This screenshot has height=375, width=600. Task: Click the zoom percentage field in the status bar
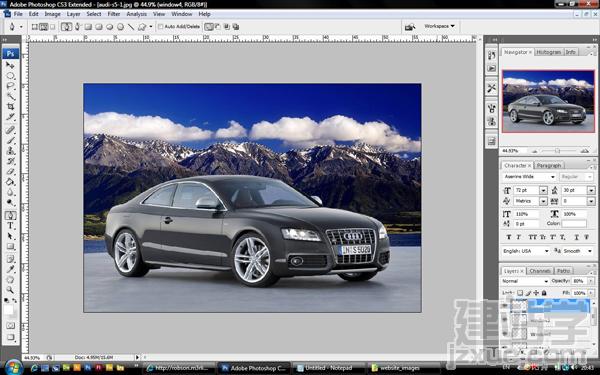[32, 357]
